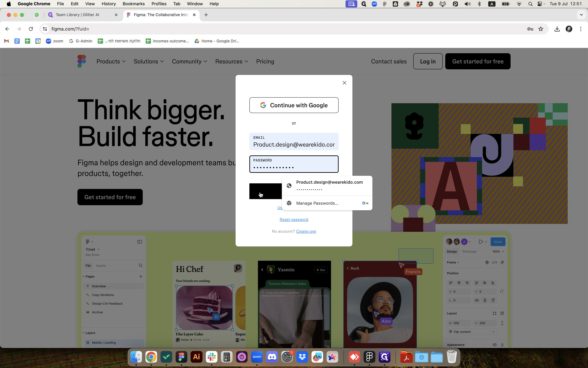
Task: Click the pinned tab with green icon
Action: tap(37, 15)
